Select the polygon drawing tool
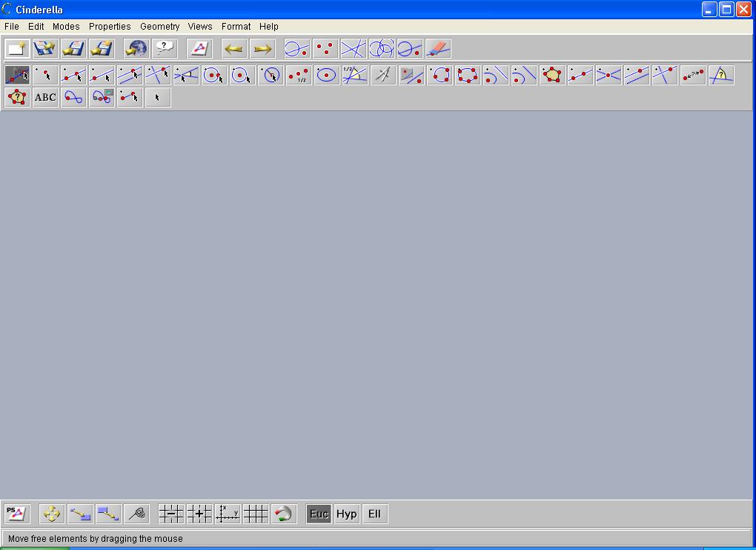The width and height of the screenshot is (756, 550). point(552,75)
